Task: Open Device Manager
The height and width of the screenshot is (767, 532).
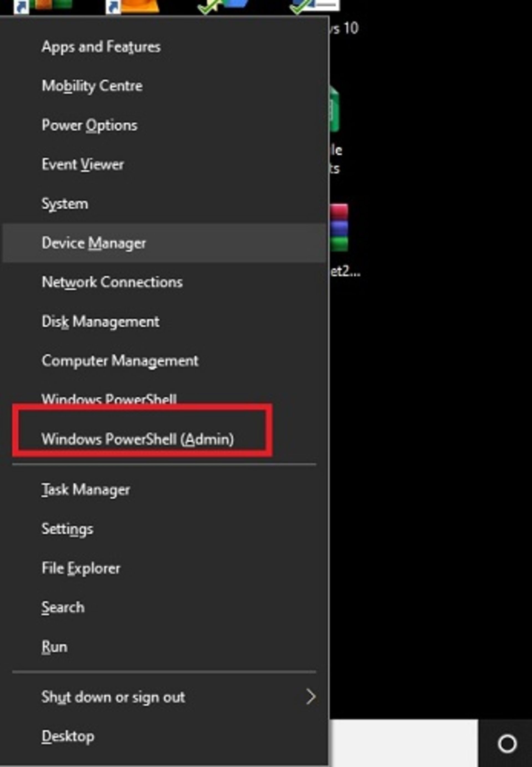Action: 164,243
